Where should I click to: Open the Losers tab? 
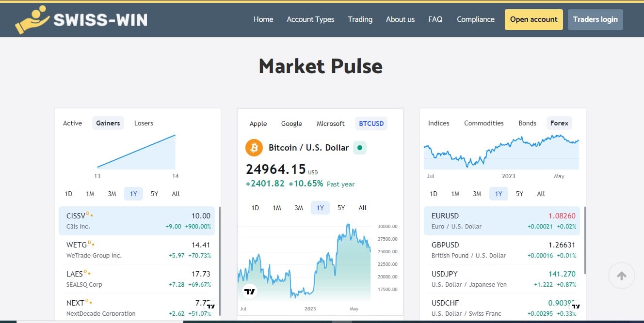[144, 123]
